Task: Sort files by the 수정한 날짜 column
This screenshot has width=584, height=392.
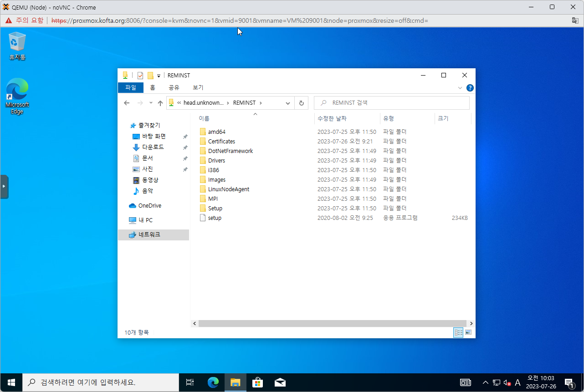Action: (332, 118)
